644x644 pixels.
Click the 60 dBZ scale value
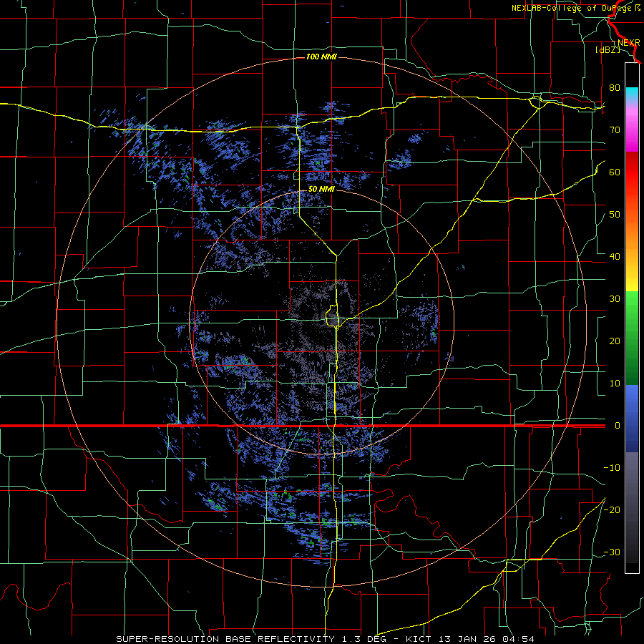[x=615, y=172]
